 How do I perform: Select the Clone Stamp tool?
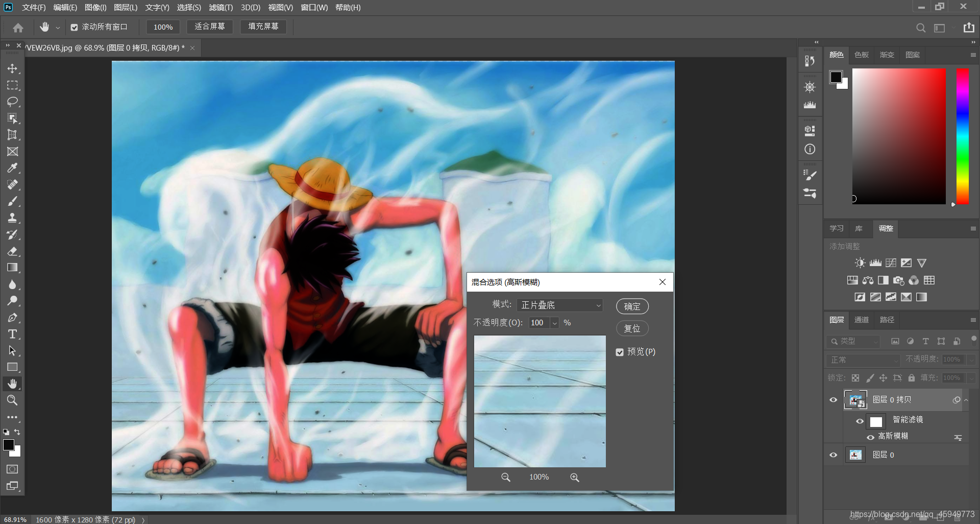[x=12, y=218]
